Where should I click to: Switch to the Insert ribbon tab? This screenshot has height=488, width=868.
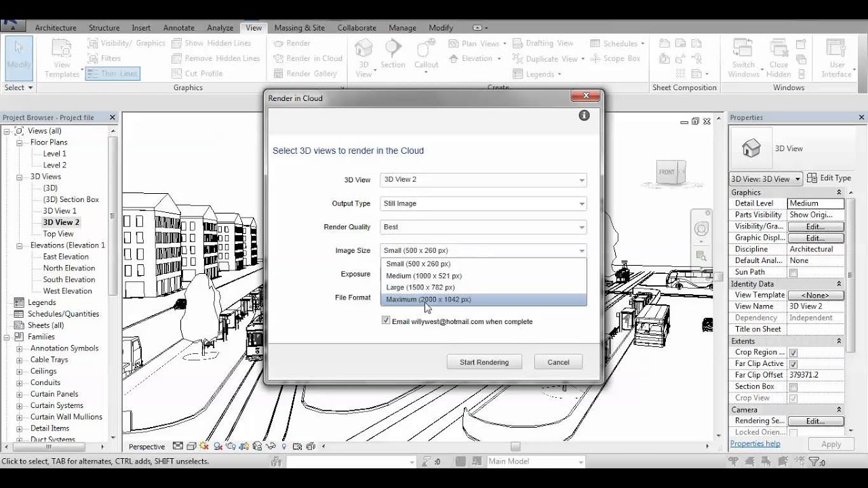pyautogui.click(x=141, y=28)
